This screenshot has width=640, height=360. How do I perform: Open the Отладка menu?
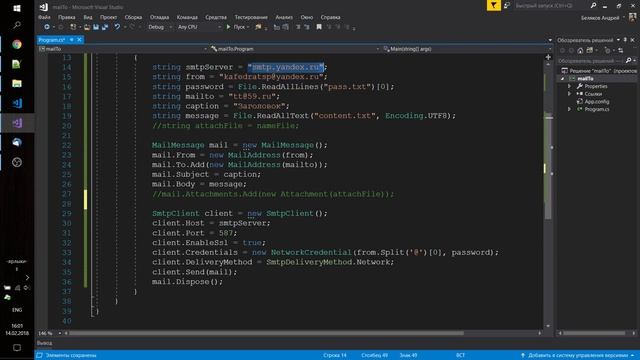click(159, 17)
